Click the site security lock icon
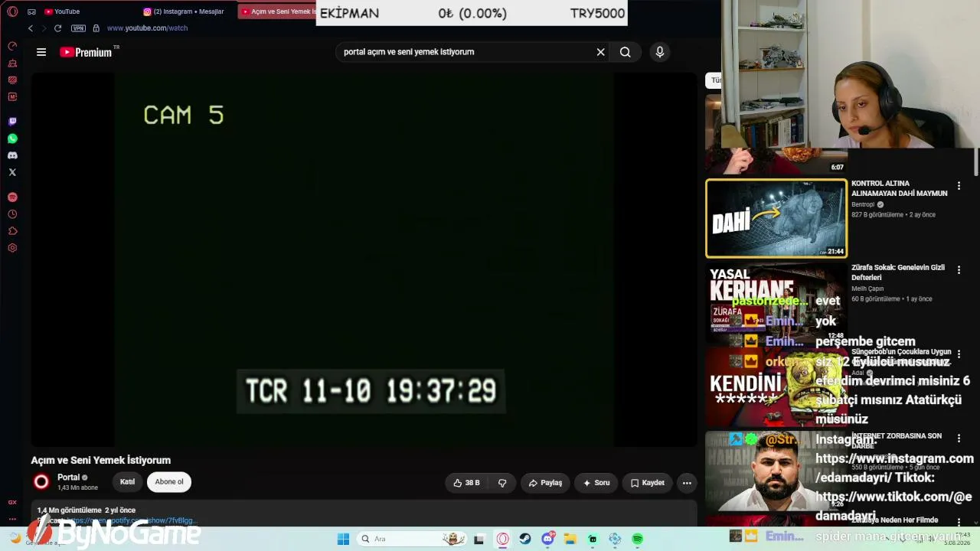Screen dimensions: 980x551 tap(96, 28)
